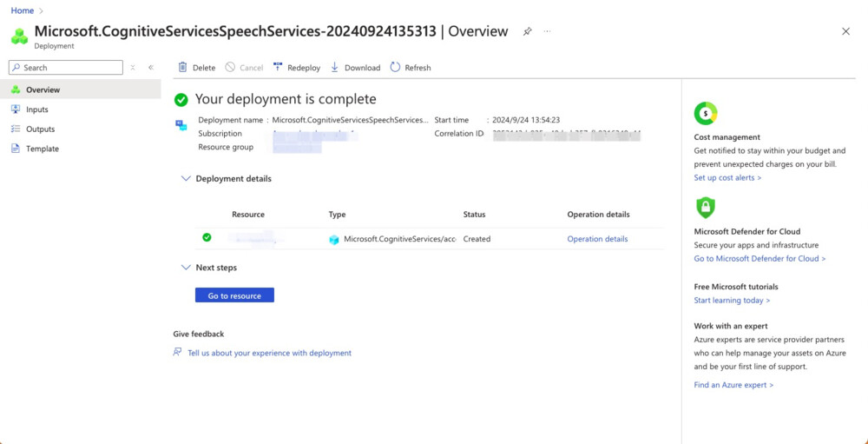Open the Template menu item
This screenshot has width=868, height=444.
coord(80,149)
